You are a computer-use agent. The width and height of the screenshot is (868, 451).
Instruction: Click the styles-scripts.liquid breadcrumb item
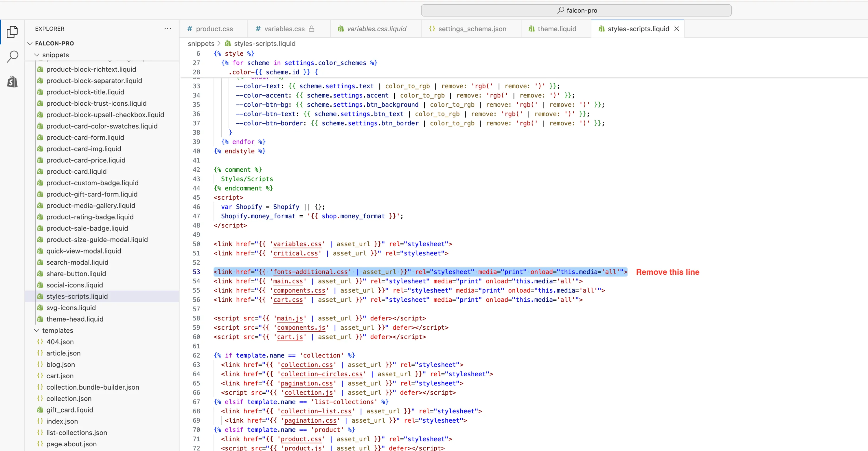[x=264, y=43]
